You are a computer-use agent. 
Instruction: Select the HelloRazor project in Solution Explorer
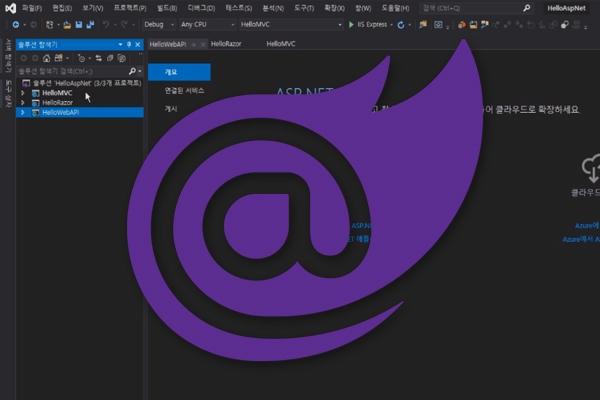point(57,103)
